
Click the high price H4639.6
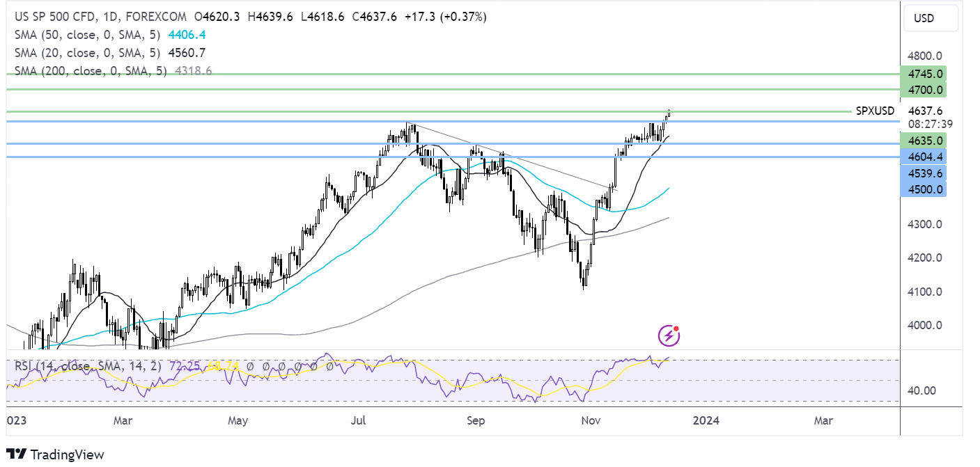click(x=271, y=16)
